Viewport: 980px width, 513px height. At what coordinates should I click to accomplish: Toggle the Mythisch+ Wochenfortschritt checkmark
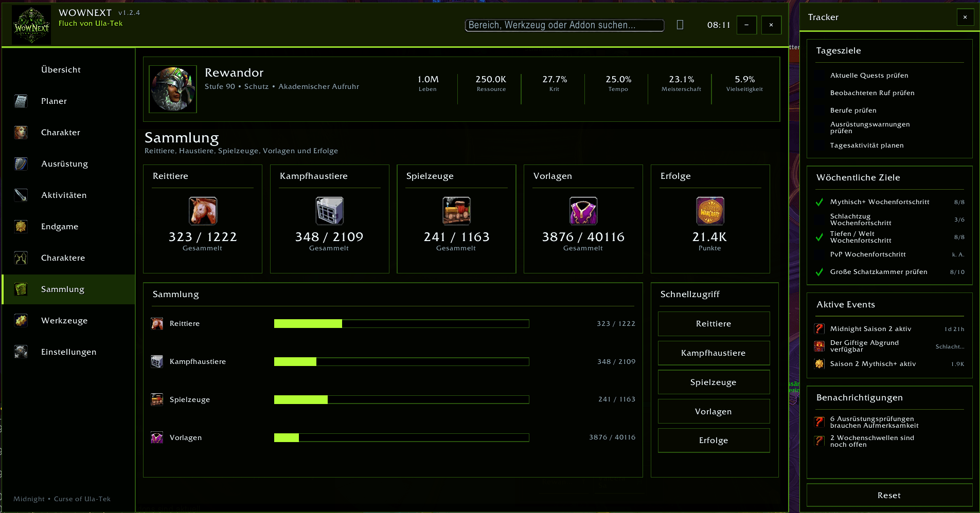pos(819,202)
